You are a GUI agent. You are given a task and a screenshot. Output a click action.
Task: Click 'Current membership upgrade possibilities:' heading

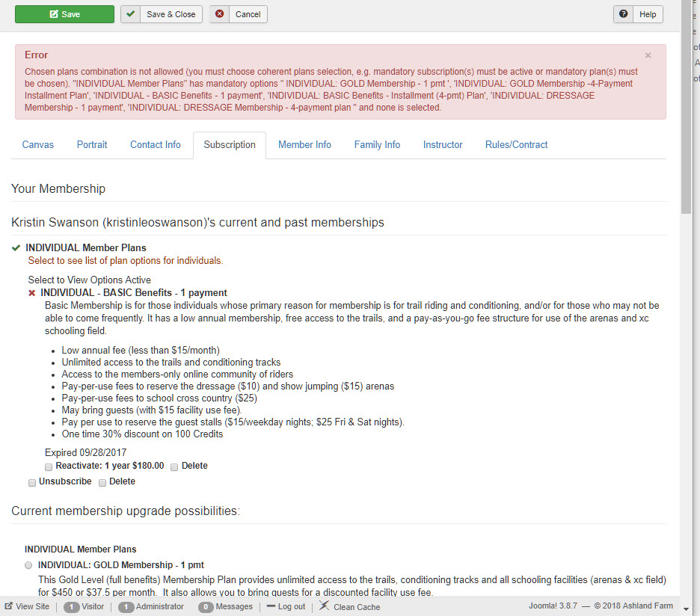tap(126, 511)
